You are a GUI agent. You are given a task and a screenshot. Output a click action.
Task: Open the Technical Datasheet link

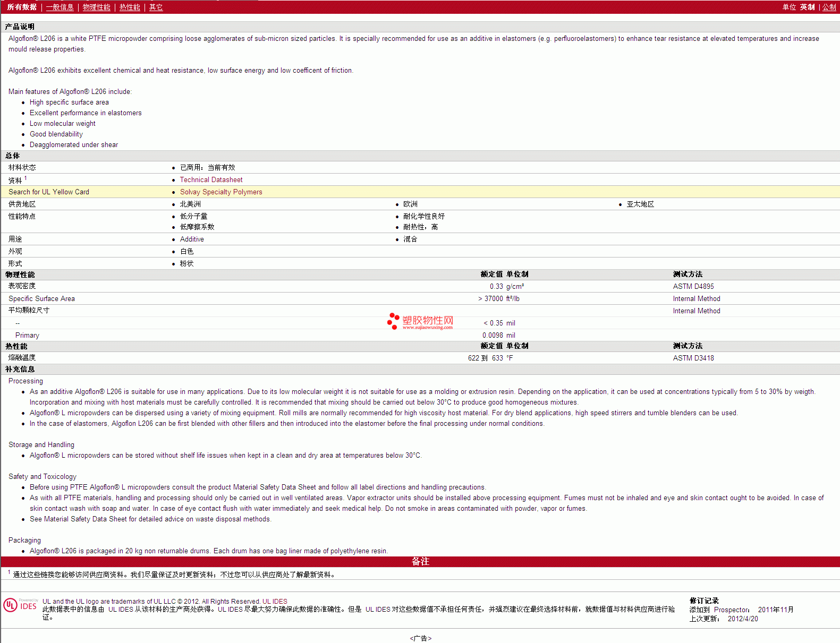click(211, 180)
